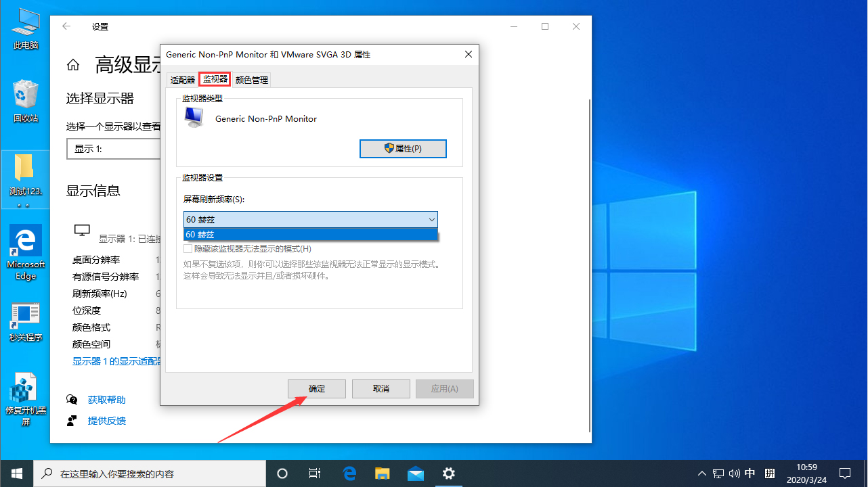Select 60 赫兹 from the refresh rate list
The image size is (868, 487).
(310, 234)
